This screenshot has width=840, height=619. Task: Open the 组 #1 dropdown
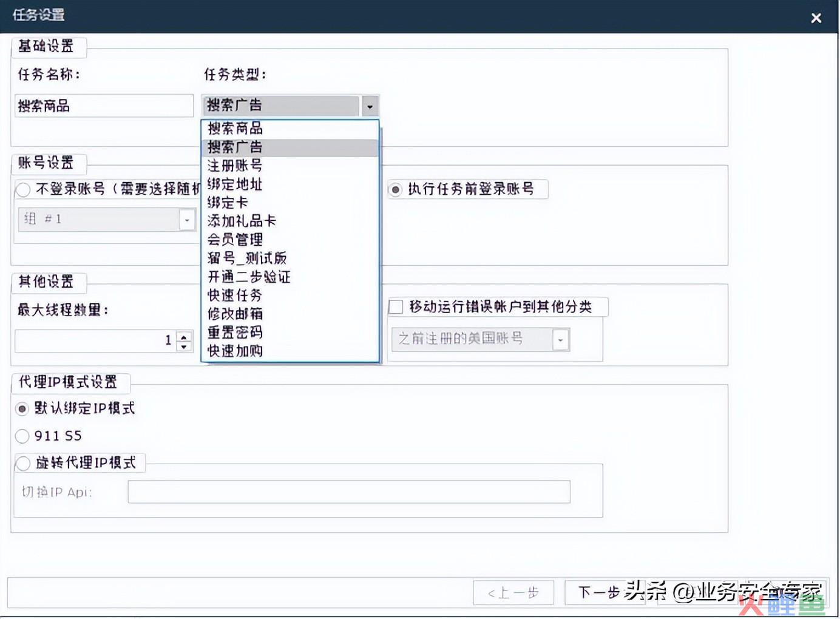click(x=187, y=220)
